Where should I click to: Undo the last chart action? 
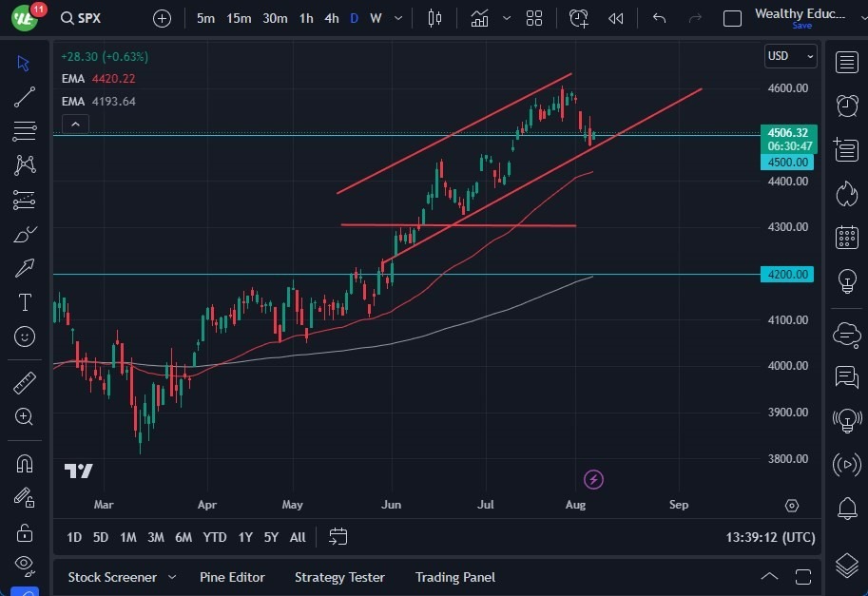point(658,18)
